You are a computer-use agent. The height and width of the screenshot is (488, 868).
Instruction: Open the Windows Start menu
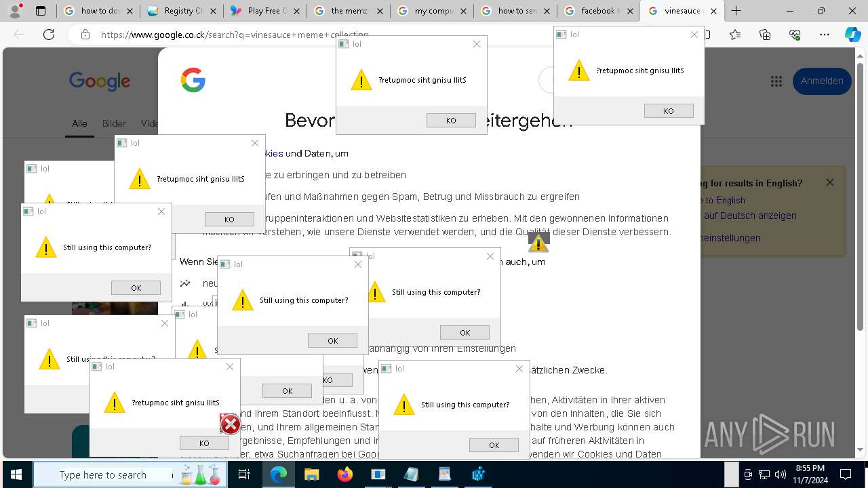pyautogui.click(x=15, y=474)
